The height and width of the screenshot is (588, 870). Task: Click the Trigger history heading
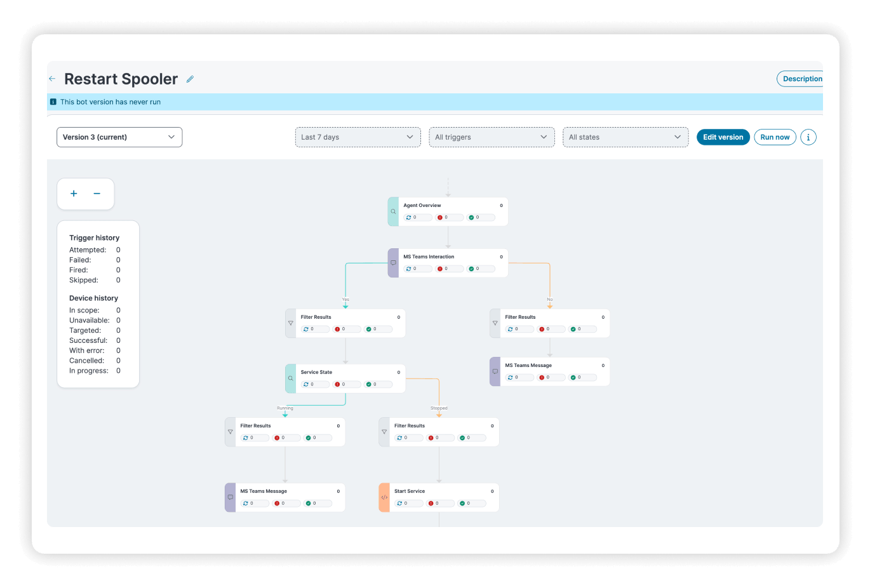point(94,237)
